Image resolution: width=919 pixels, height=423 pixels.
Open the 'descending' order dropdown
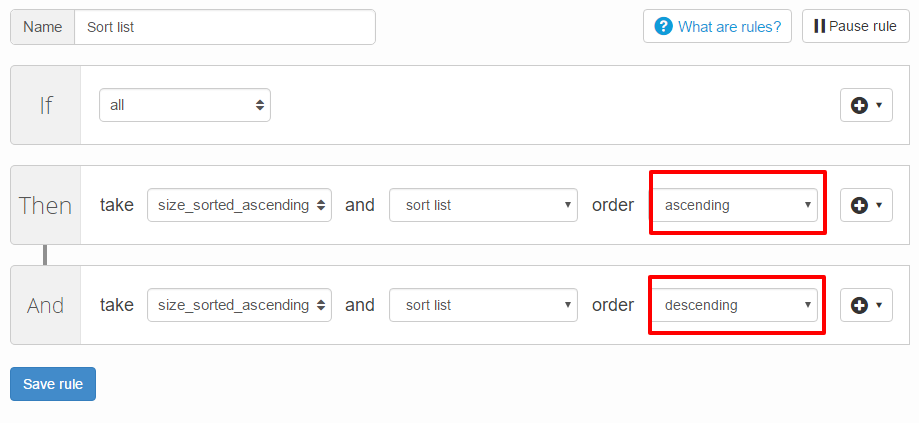(735, 305)
